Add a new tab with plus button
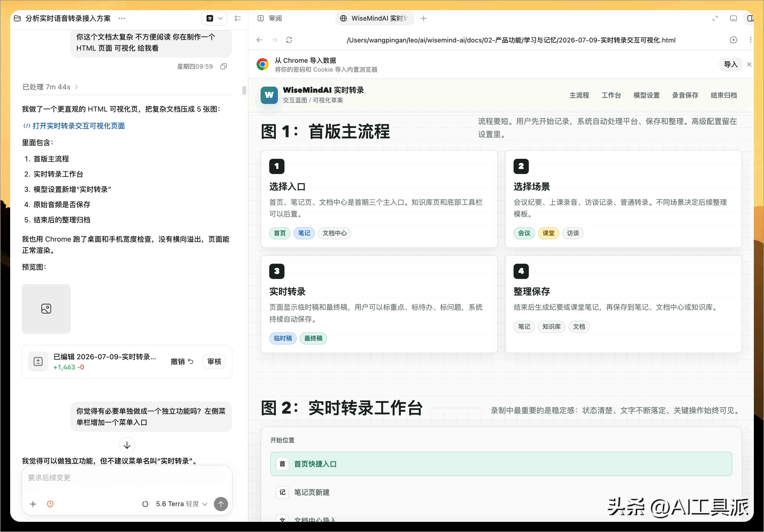The width and height of the screenshot is (764, 532). coord(424,18)
